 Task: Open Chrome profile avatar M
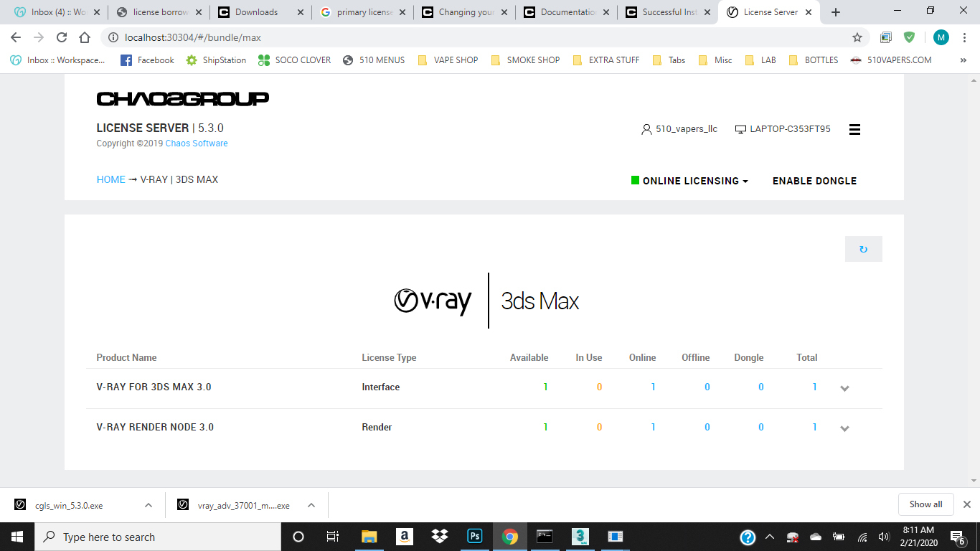941,37
